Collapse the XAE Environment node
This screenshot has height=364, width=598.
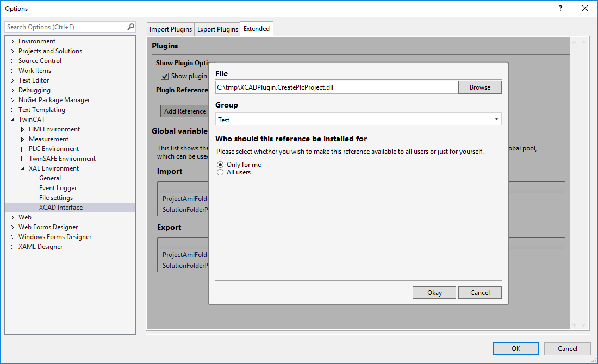pos(22,168)
